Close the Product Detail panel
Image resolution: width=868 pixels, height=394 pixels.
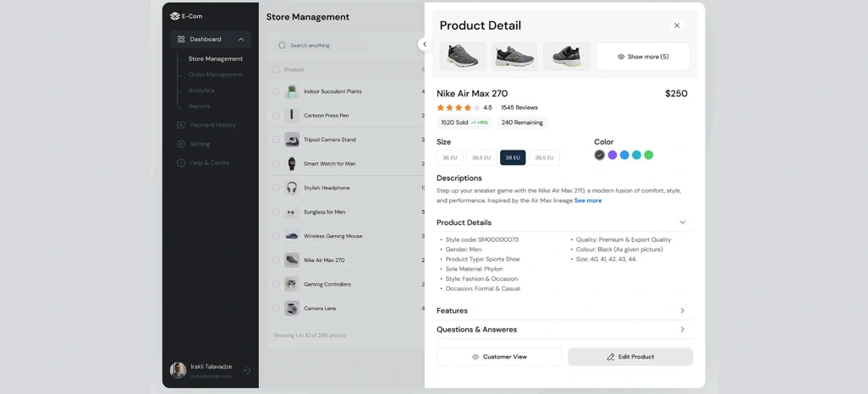(x=677, y=25)
